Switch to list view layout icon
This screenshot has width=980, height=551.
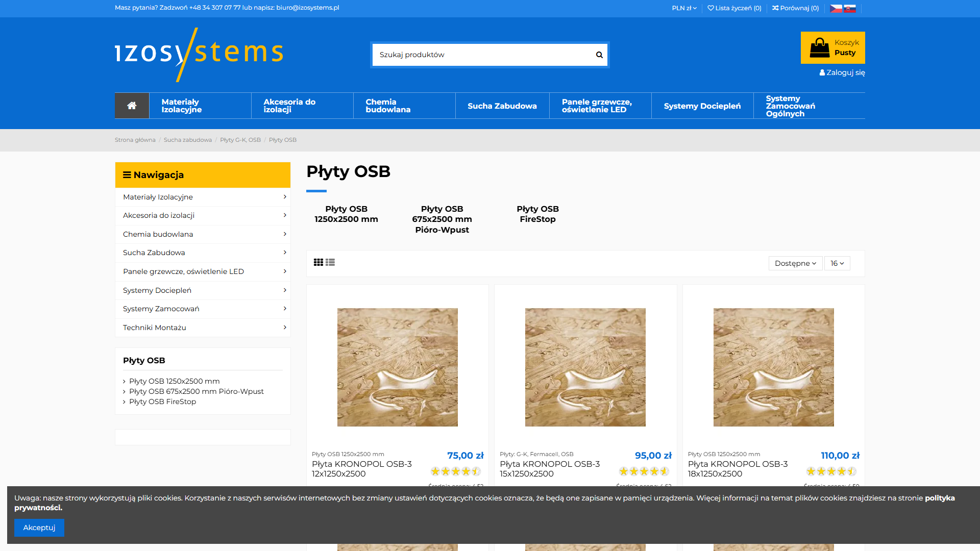click(330, 262)
